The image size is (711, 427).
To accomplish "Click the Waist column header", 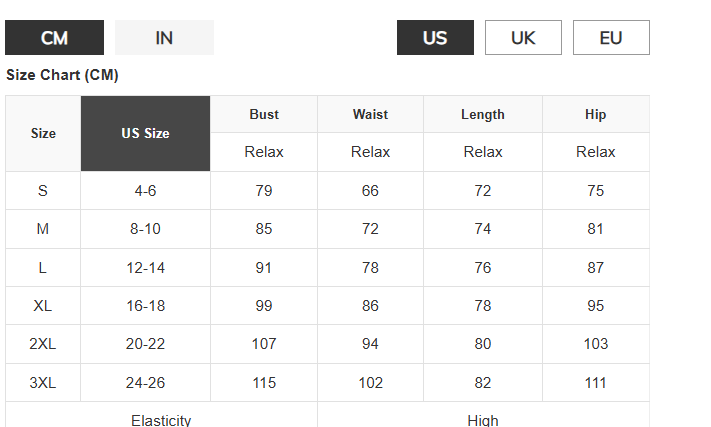I will click(370, 114).
